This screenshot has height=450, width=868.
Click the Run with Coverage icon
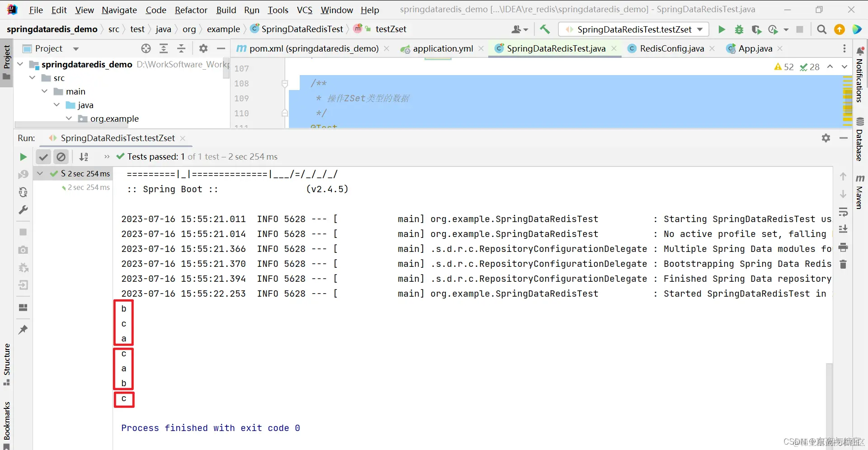pyautogui.click(x=756, y=29)
